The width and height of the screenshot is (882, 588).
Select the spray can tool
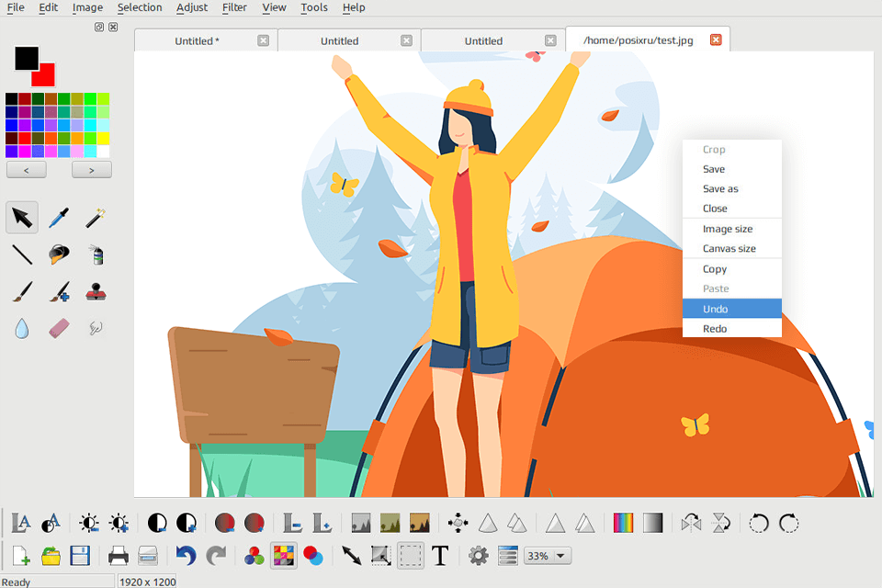click(96, 254)
